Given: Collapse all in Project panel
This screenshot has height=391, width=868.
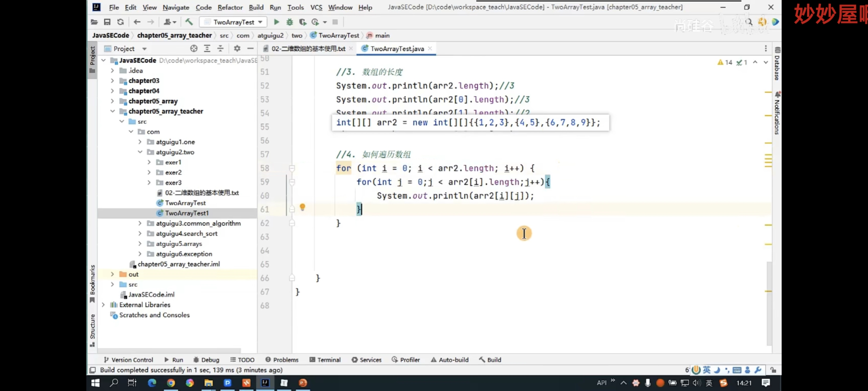Looking at the screenshot, I should point(220,49).
